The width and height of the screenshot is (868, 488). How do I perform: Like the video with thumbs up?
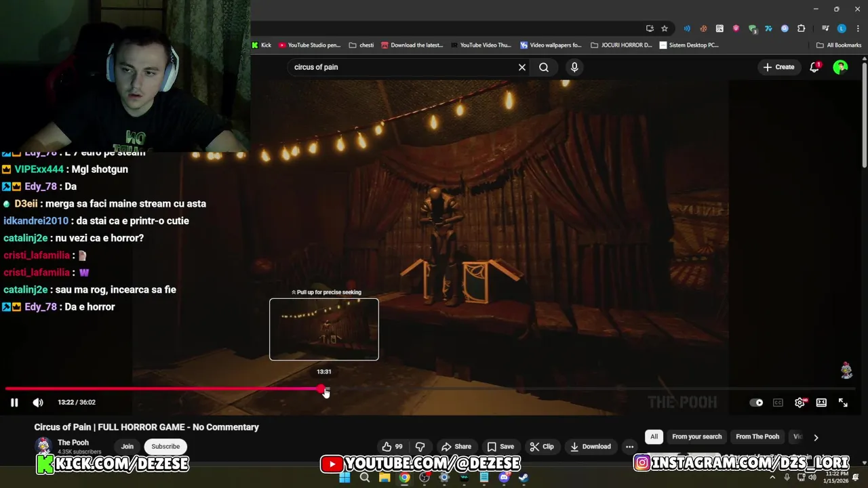coord(392,447)
